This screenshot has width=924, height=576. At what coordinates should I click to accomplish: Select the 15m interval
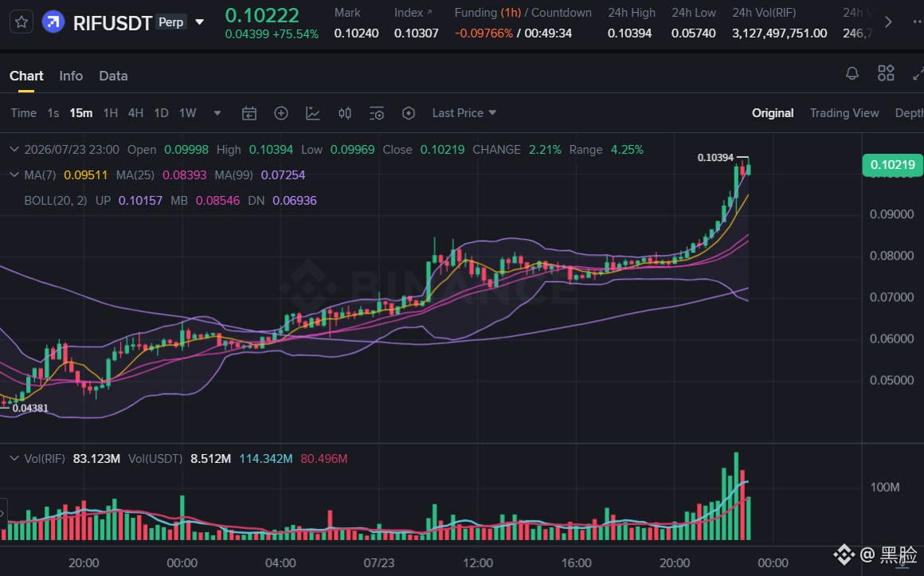(80, 113)
